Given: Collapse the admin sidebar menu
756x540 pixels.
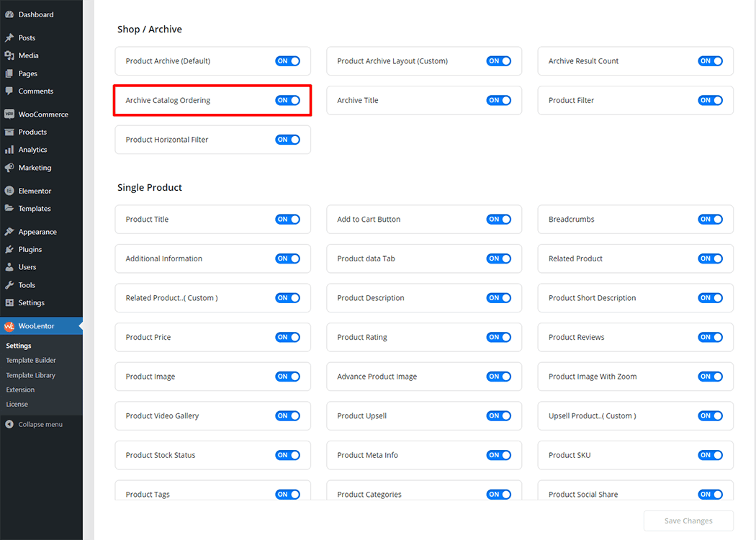Looking at the screenshot, I should pos(34,425).
